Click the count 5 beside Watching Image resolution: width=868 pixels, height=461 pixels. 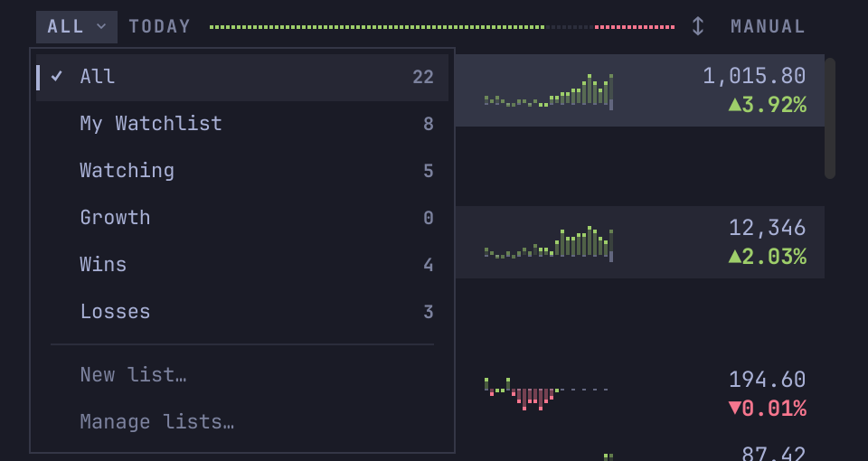(429, 171)
